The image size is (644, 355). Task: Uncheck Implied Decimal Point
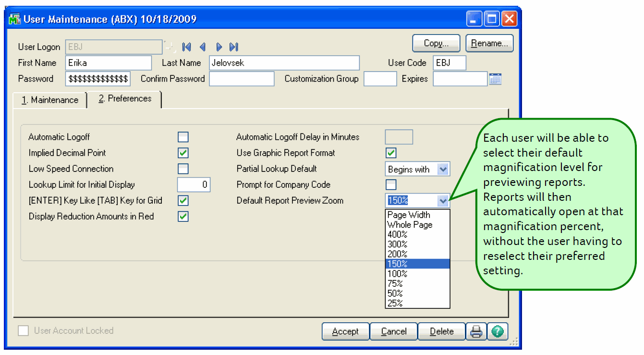coord(183,153)
